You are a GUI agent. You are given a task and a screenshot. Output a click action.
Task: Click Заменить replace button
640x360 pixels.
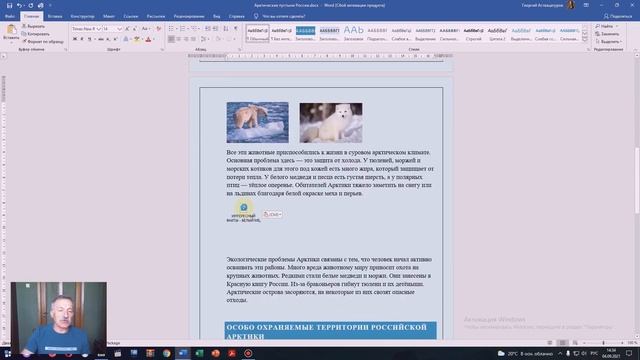[607, 34]
